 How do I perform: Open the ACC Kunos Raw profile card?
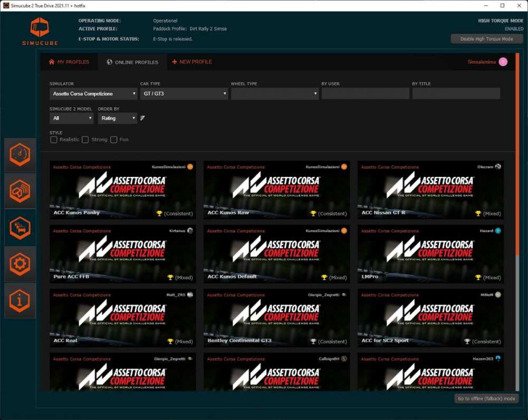[277, 190]
